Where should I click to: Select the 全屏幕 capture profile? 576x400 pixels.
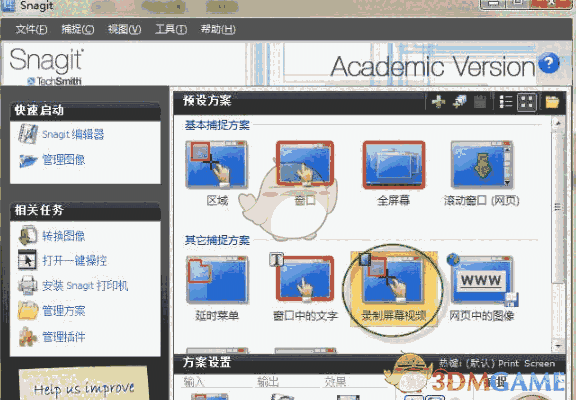point(394,174)
